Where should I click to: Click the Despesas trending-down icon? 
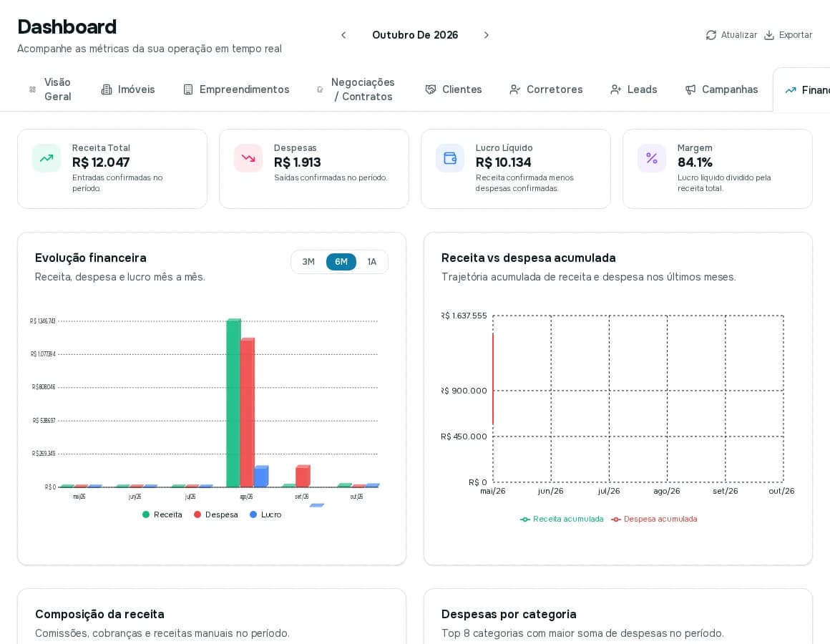[x=248, y=158]
